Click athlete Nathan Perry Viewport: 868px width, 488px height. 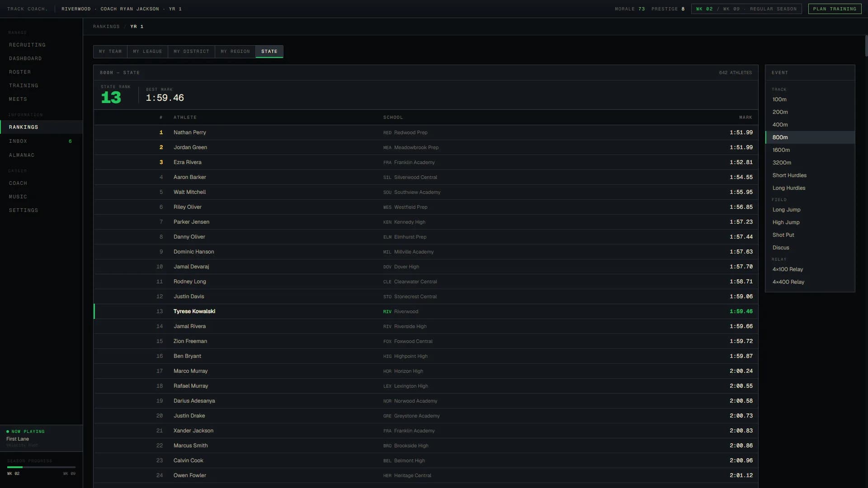click(x=189, y=132)
